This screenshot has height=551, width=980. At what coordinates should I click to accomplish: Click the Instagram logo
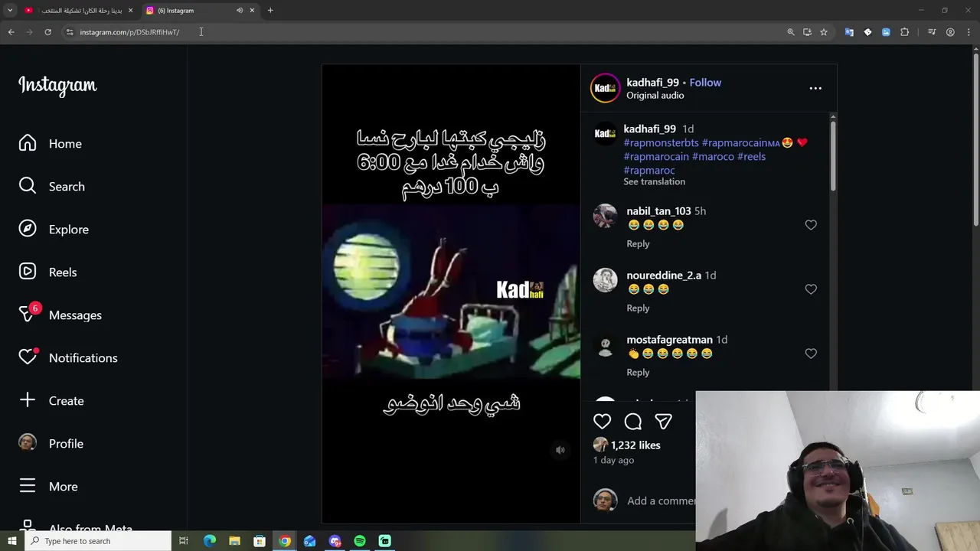[57, 85]
